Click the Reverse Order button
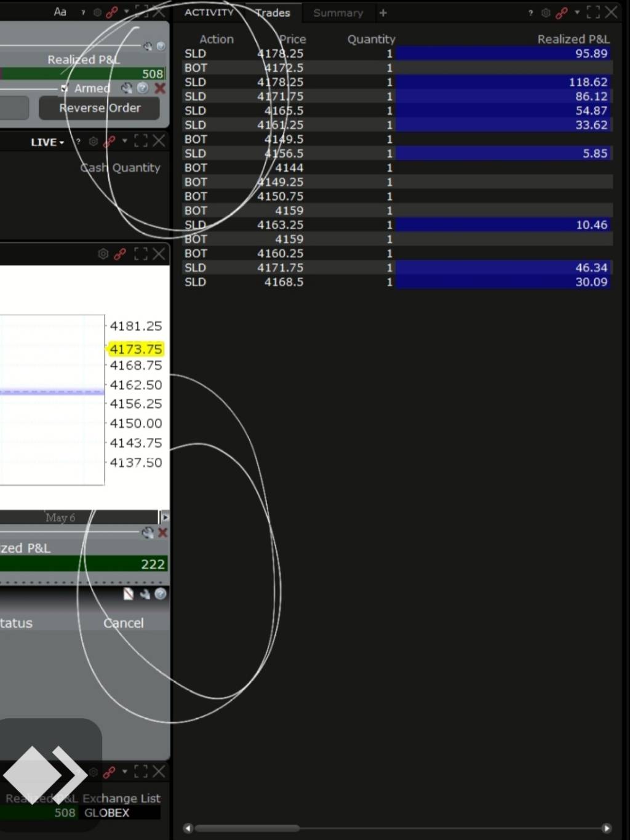The width and height of the screenshot is (630, 840). click(100, 108)
